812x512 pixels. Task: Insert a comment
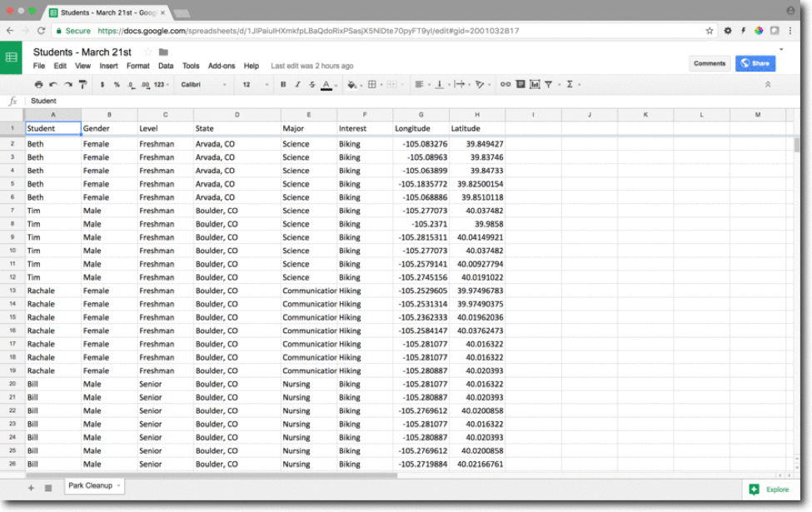521,84
